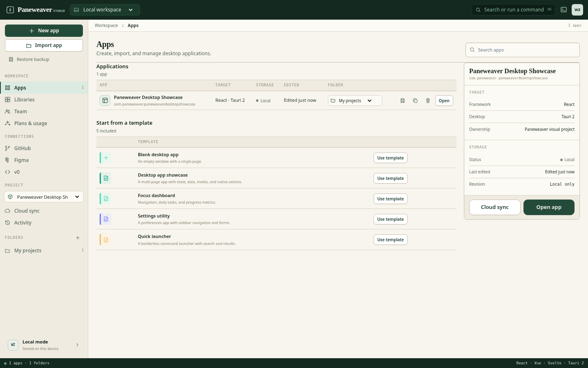Click the Settings utility template icon

[105, 219]
